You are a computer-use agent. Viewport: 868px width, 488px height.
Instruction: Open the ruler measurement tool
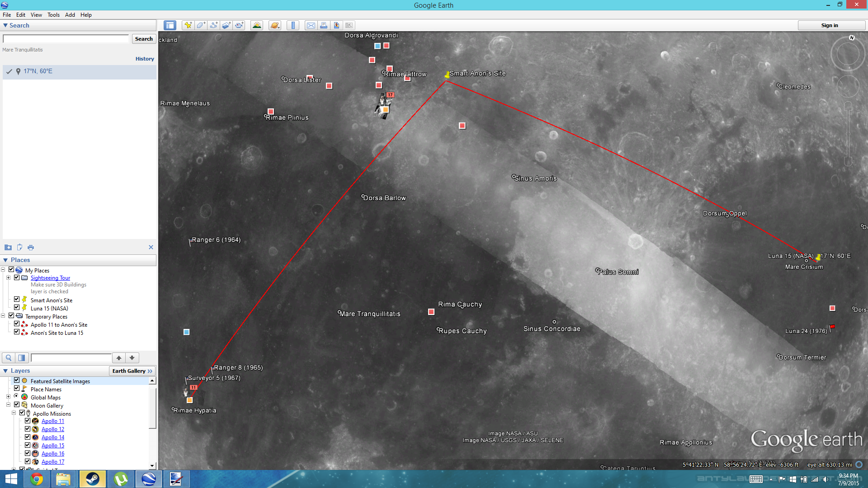tap(293, 25)
